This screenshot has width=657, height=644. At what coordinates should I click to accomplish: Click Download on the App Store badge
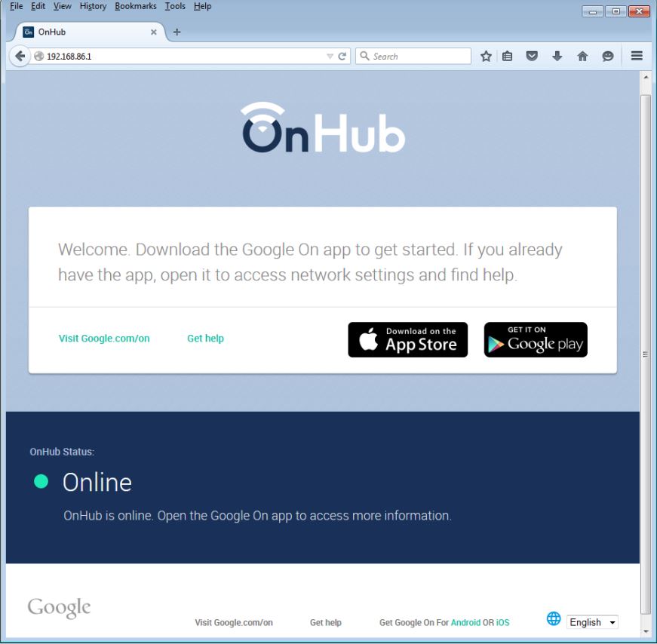pos(407,340)
